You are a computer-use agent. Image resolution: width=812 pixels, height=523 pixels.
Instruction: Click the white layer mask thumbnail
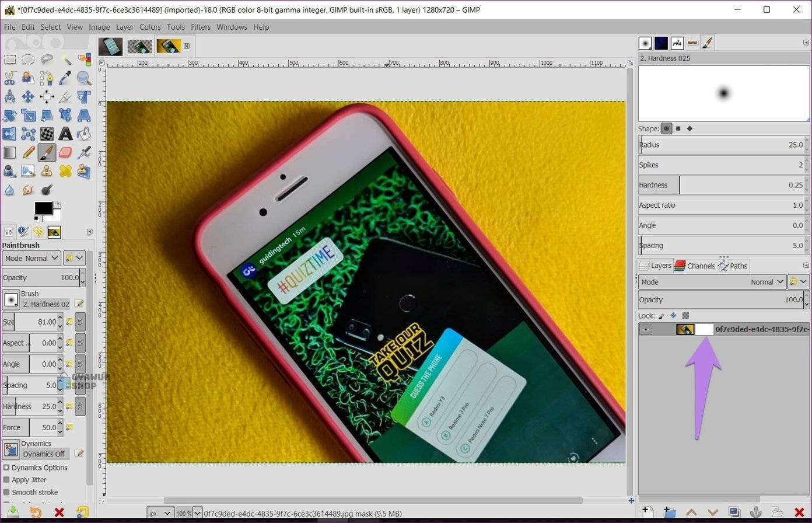tap(705, 329)
